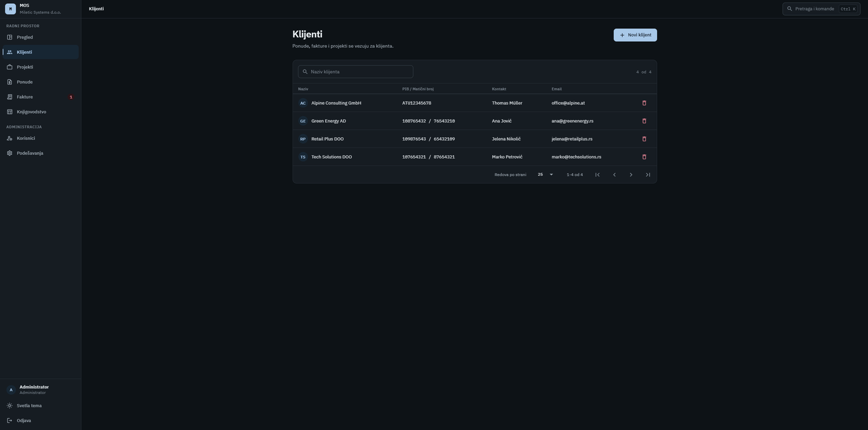The height and width of the screenshot is (430, 868).
Task: Delete Green Energy AD client
Action: [644, 121]
